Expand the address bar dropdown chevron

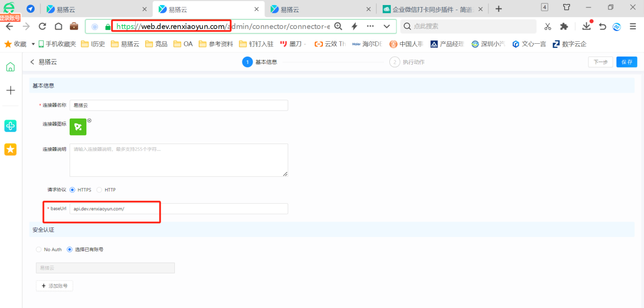tap(387, 26)
